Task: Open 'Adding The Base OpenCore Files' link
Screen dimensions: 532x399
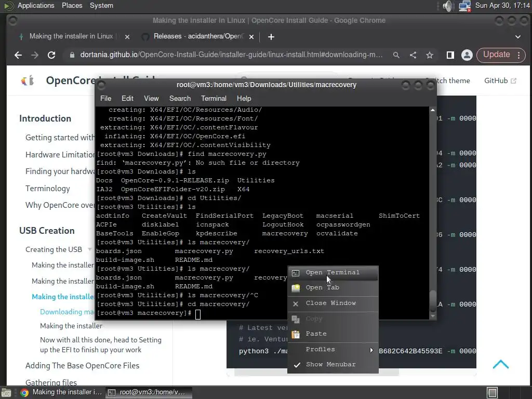Action: tap(83, 366)
